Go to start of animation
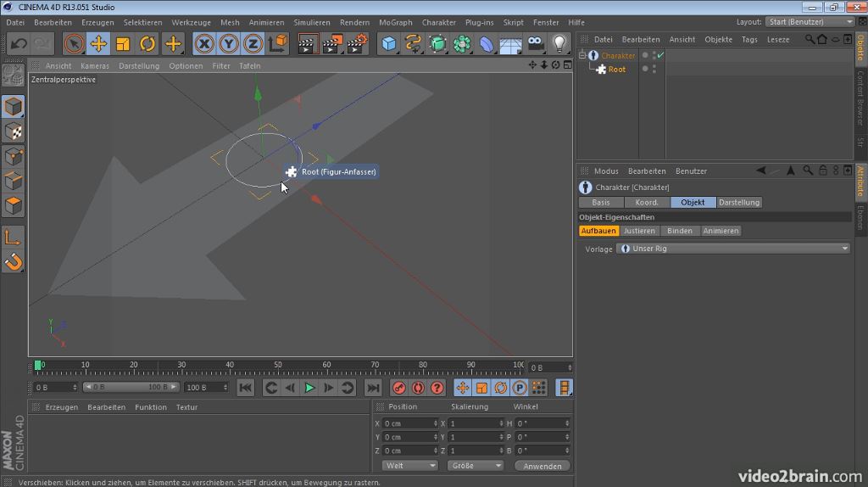868x487 pixels. pyautogui.click(x=245, y=388)
